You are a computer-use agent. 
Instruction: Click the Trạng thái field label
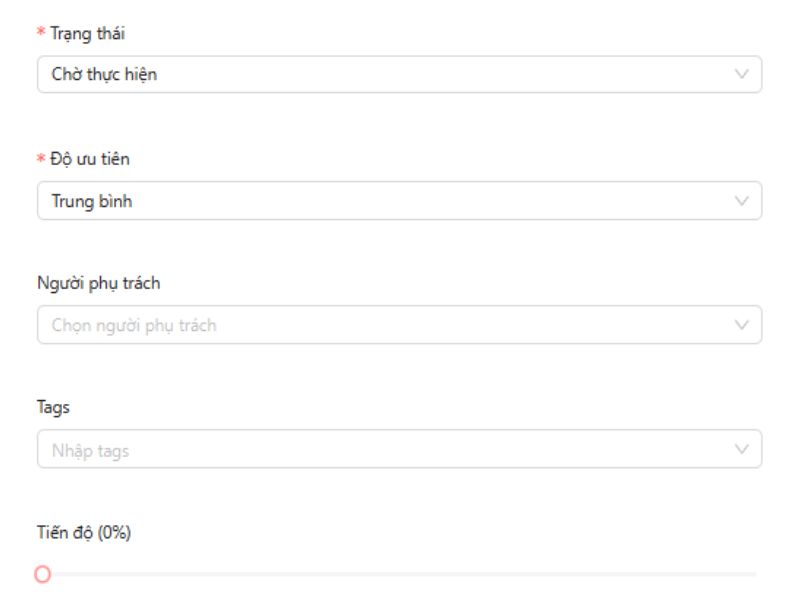pos(88,34)
